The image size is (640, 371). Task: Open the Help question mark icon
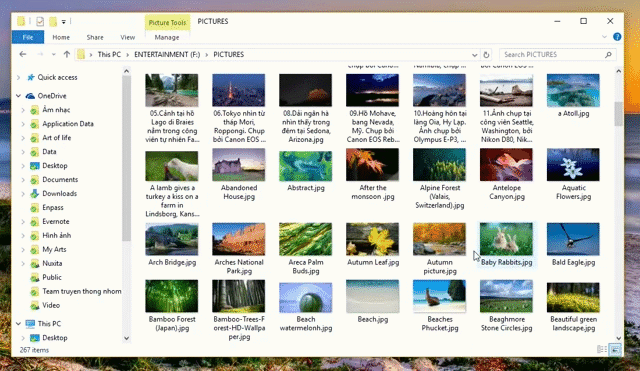pos(617,37)
